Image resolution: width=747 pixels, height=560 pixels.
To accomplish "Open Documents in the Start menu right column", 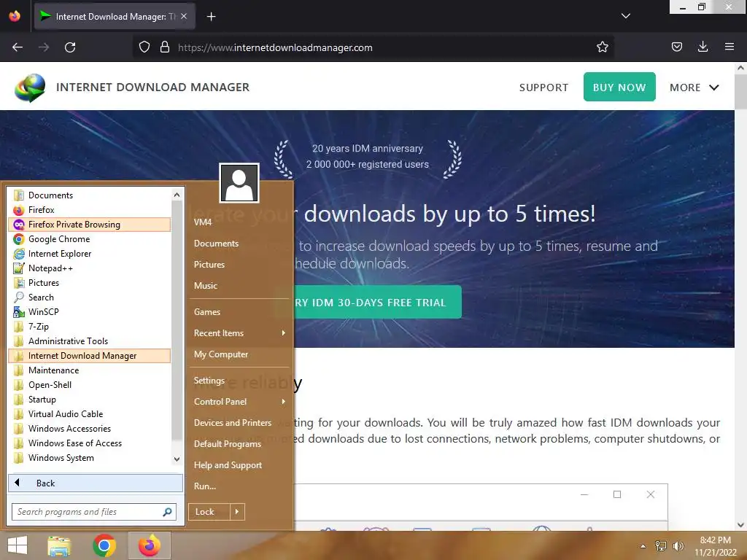I will coord(239,244).
